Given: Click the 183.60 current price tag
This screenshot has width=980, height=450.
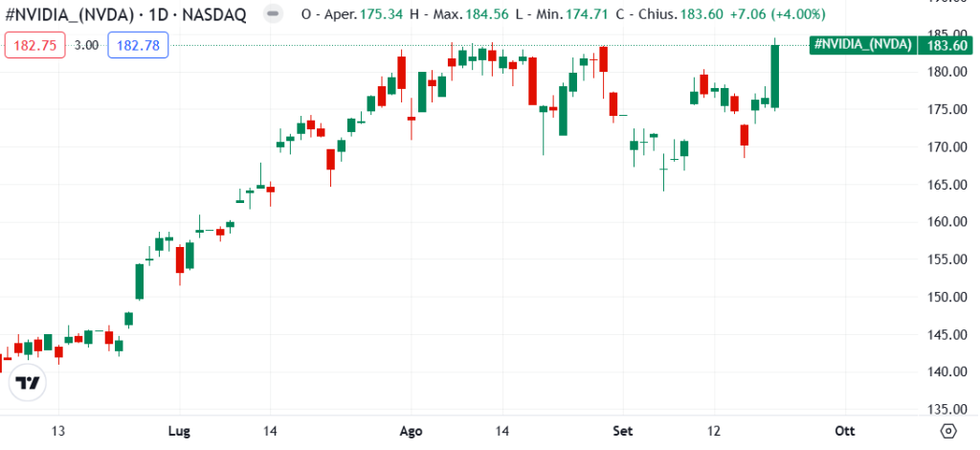Looking at the screenshot, I should (x=947, y=45).
